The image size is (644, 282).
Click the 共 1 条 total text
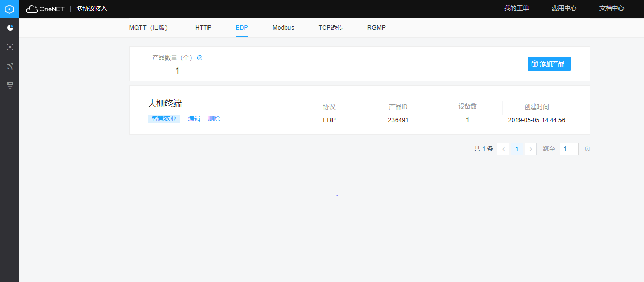[x=484, y=149]
